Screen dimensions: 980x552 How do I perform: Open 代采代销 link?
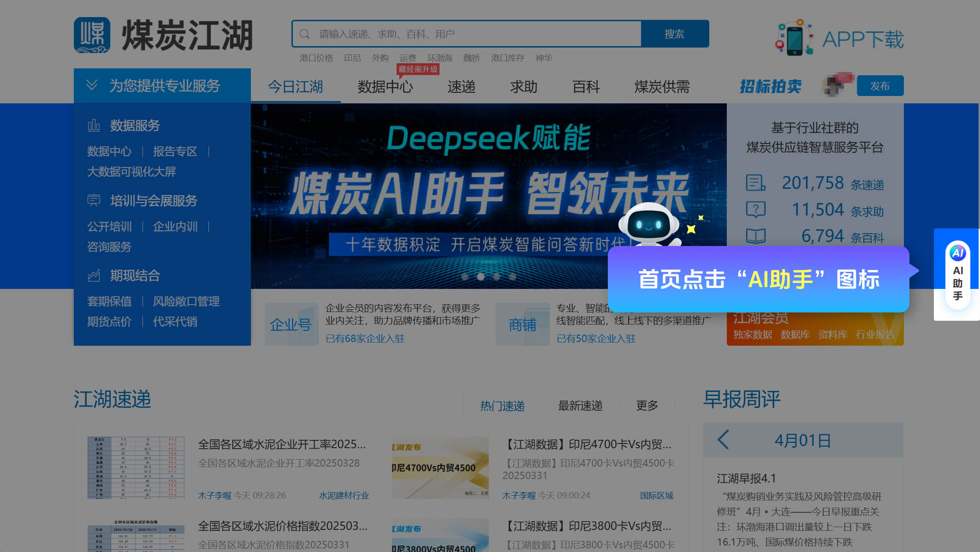(175, 321)
